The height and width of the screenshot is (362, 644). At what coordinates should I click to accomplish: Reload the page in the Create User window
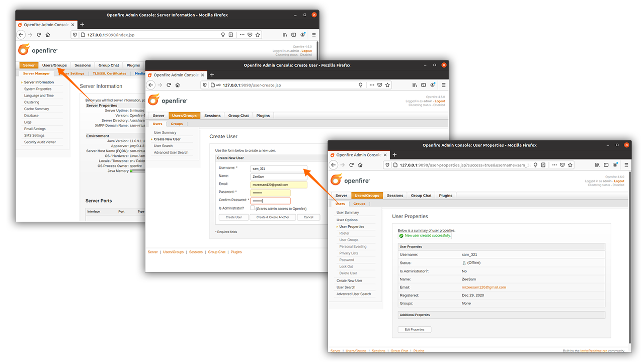pos(169,85)
